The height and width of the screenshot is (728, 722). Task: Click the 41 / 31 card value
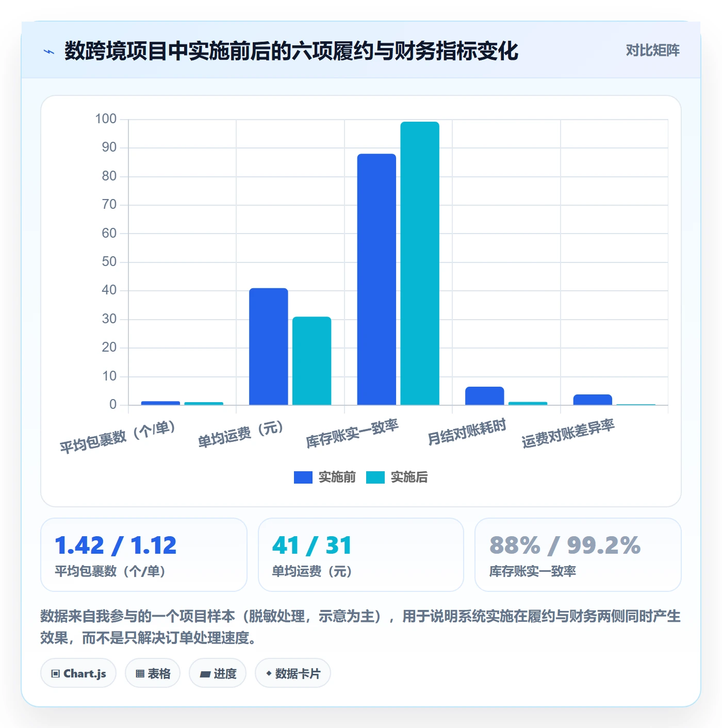pos(312,545)
